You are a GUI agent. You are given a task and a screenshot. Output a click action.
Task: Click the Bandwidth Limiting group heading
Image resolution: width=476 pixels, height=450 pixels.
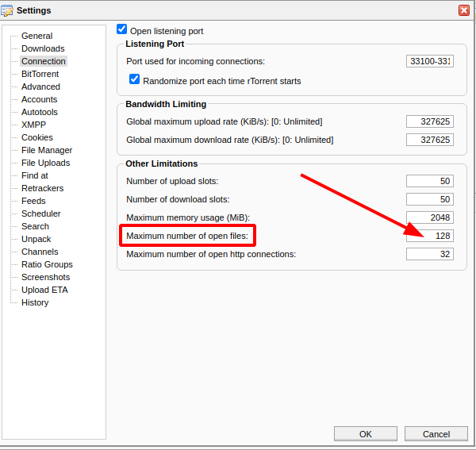(x=166, y=105)
